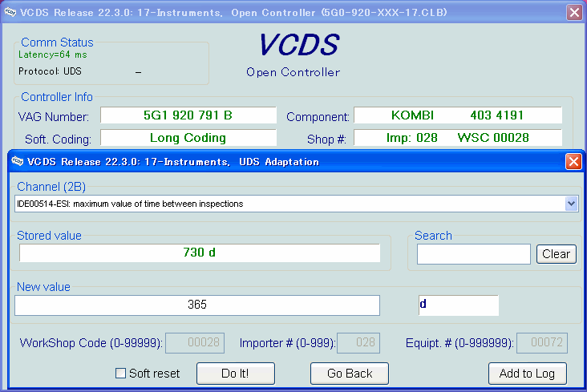Click the Importer # (0-999) label
This screenshot has width=587, height=392.
[288, 343]
